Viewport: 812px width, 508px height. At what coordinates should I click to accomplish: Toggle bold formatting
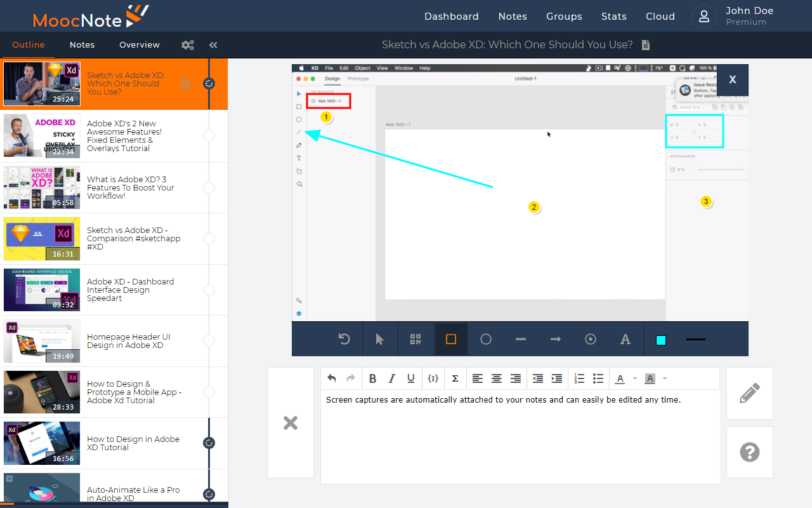(x=373, y=378)
